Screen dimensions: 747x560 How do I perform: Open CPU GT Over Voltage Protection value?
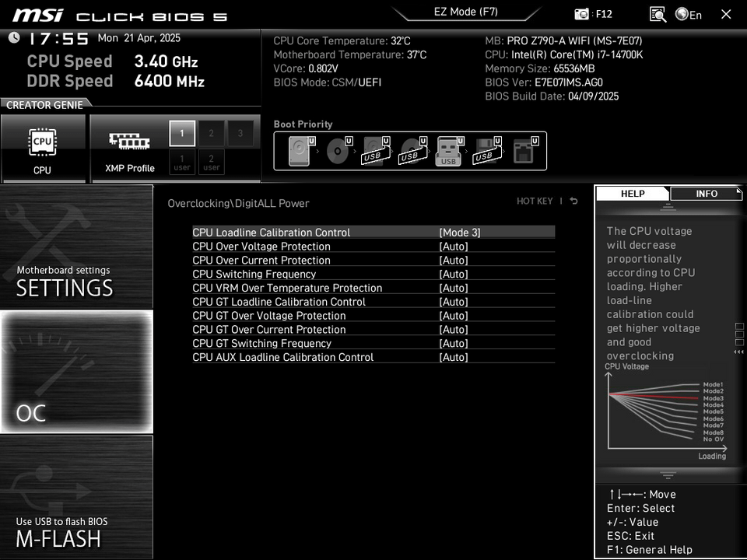[x=454, y=315]
